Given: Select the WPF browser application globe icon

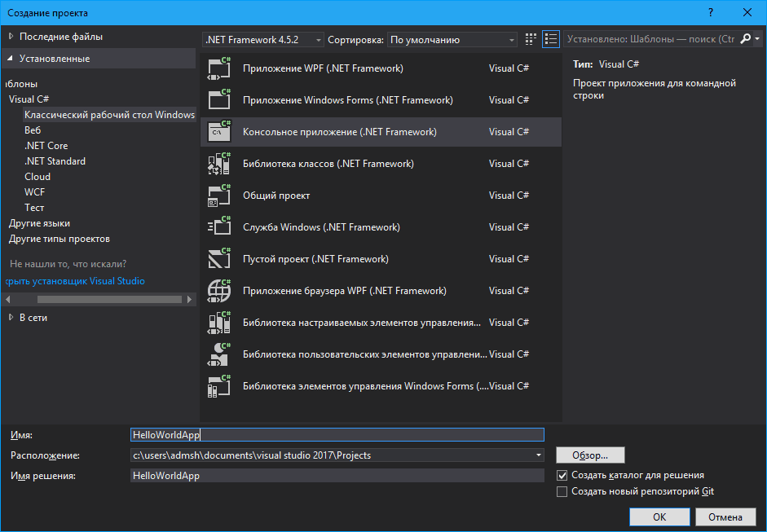Looking at the screenshot, I should (218, 291).
